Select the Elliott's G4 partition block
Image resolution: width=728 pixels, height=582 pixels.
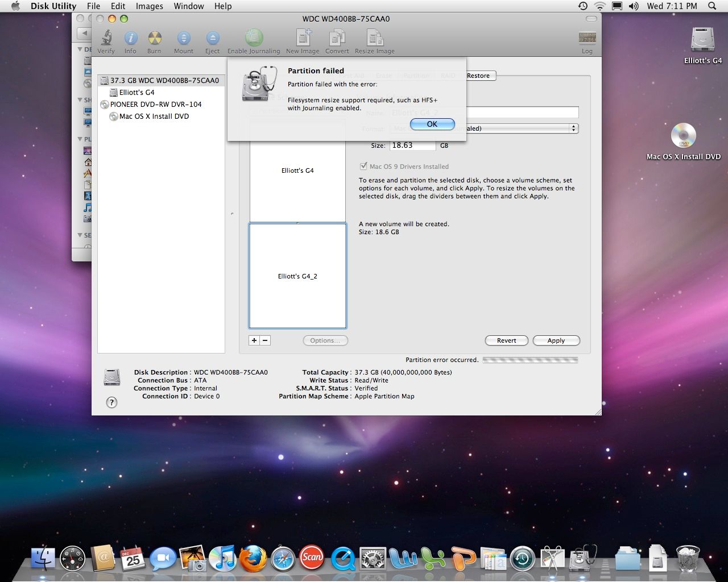(297, 171)
